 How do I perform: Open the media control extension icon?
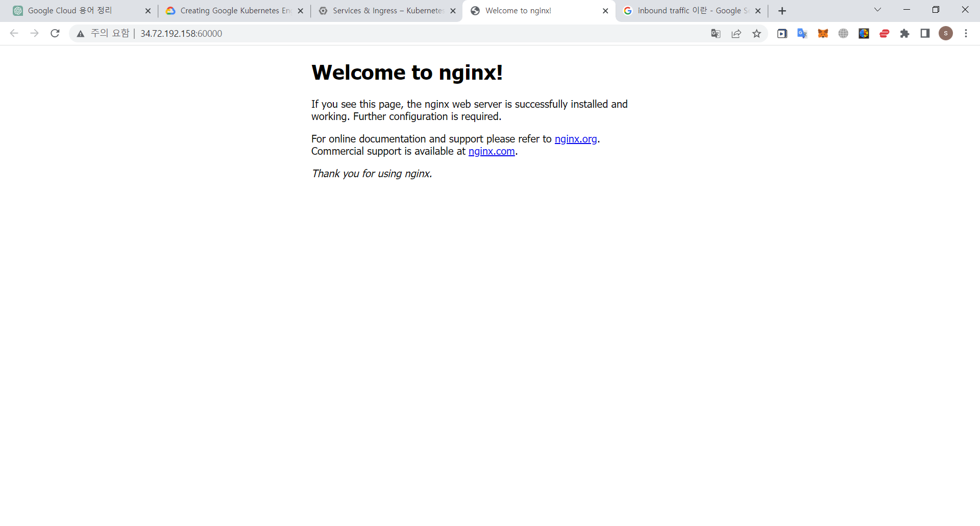pyautogui.click(x=782, y=33)
